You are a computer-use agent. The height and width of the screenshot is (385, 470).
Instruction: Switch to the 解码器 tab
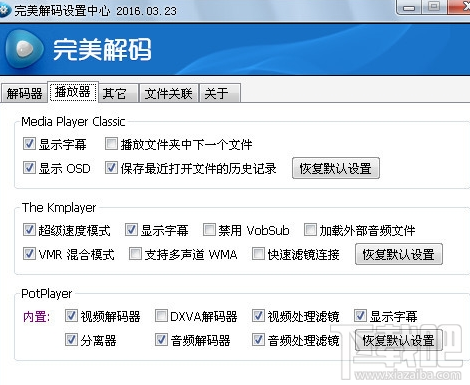click(x=24, y=93)
